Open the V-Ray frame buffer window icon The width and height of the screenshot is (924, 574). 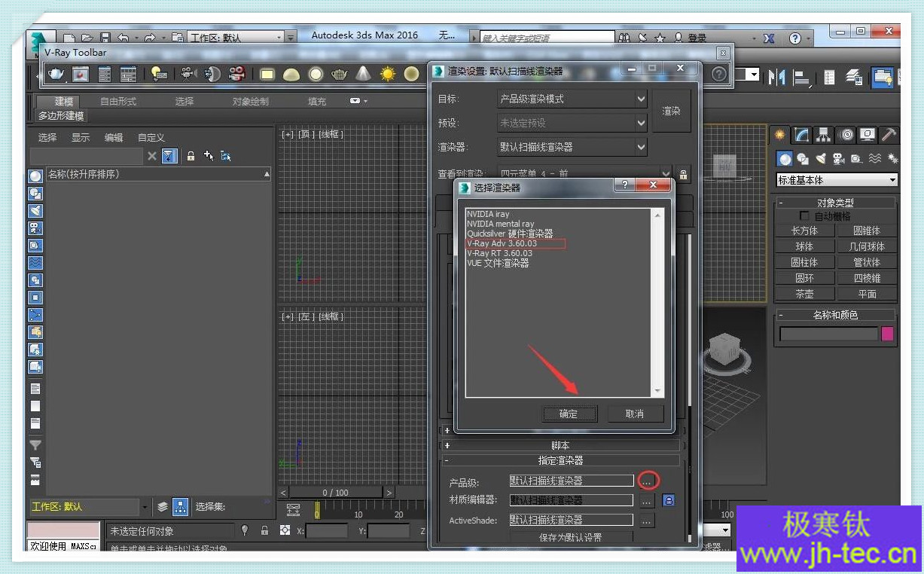click(x=81, y=74)
